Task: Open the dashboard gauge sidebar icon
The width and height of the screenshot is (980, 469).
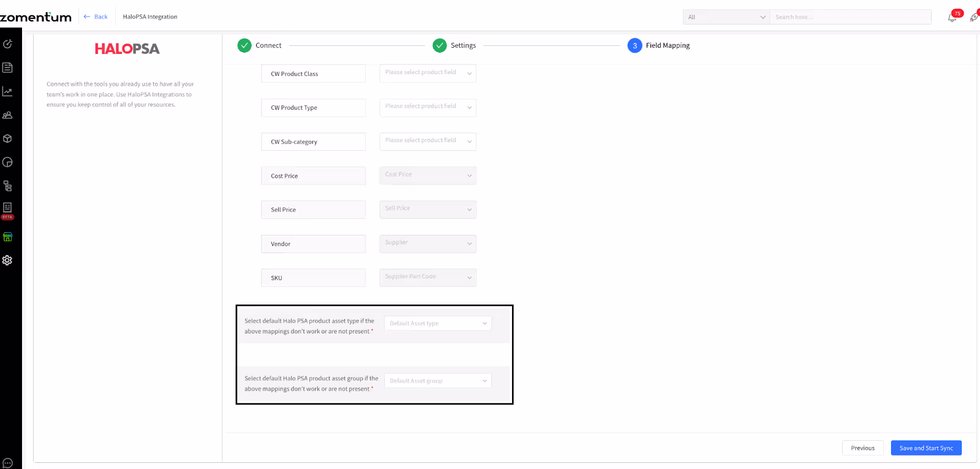Action: pyautogui.click(x=7, y=44)
